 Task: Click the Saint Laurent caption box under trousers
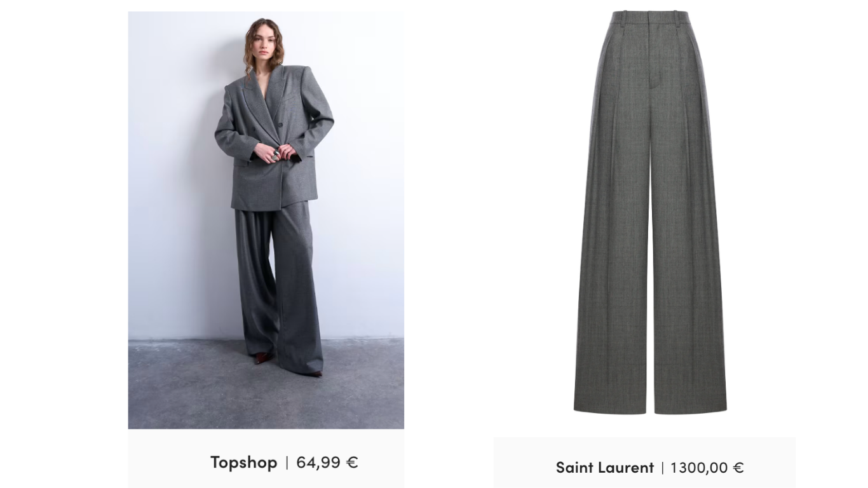point(644,463)
